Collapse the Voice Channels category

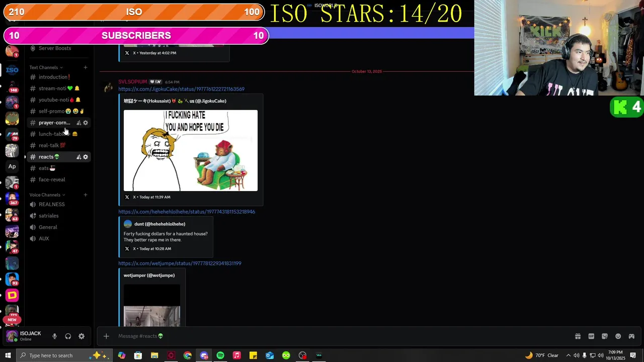click(47, 195)
